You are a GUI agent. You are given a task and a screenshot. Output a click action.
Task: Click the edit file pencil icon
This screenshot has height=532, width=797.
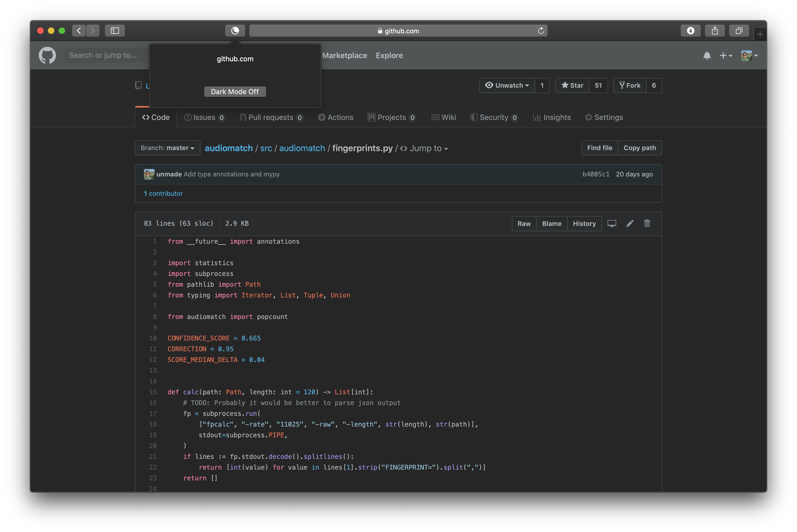(x=630, y=223)
